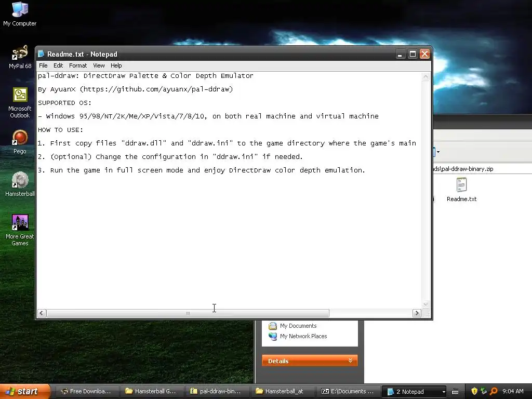Click the Windows 95/98/NT supported OS line
Image resolution: width=532 pixels, height=399 pixels.
pos(208,116)
